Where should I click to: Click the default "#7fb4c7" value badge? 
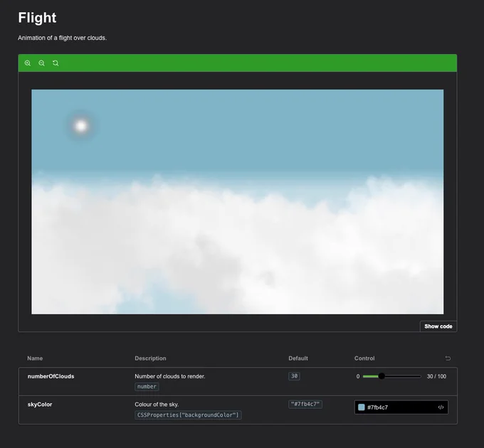point(305,404)
